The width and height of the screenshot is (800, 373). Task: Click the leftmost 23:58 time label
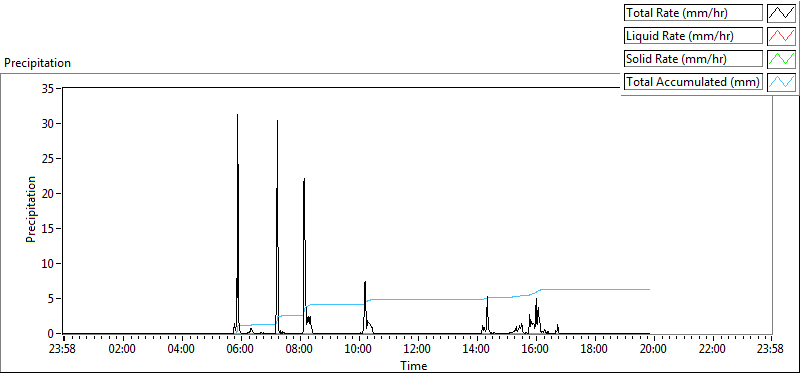(63, 350)
